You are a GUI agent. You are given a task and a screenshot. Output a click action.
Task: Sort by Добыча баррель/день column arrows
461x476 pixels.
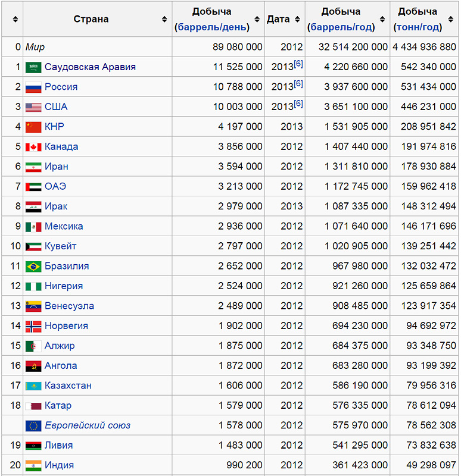click(x=257, y=20)
